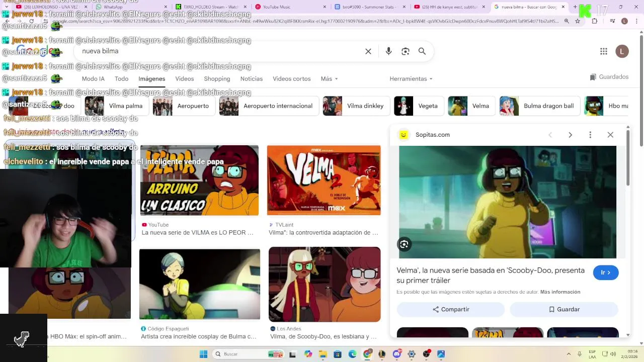Open the Velma 2 TVLaint thumbnail
Screen dimensions: 644x362
tap(324, 180)
